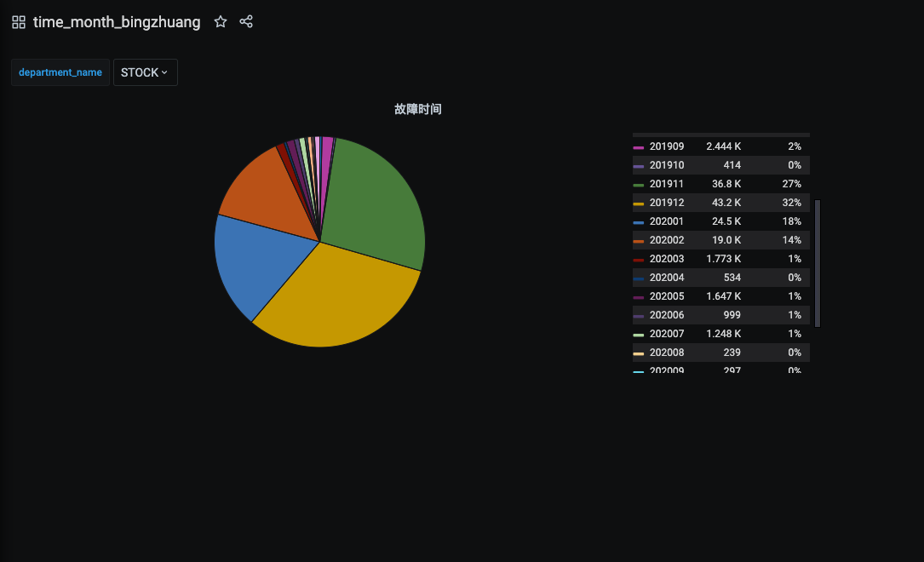The width and height of the screenshot is (924, 562).
Task: Open the STOCK department dropdown
Action: [145, 72]
